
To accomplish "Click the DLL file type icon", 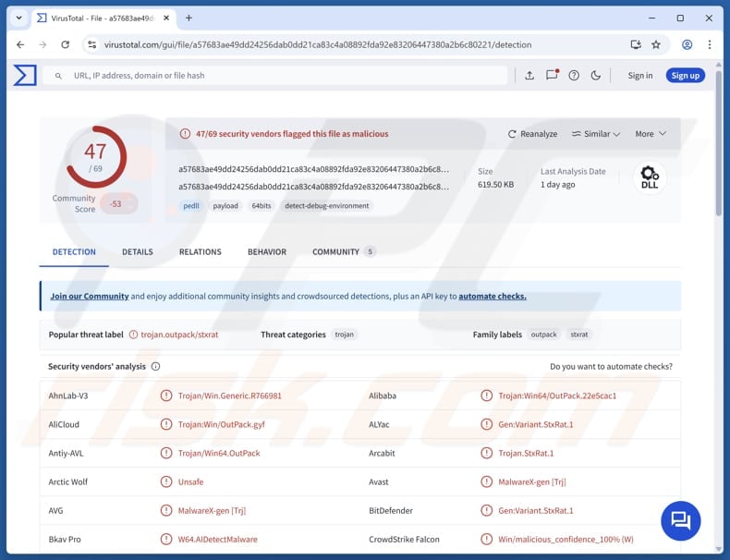I will click(650, 177).
